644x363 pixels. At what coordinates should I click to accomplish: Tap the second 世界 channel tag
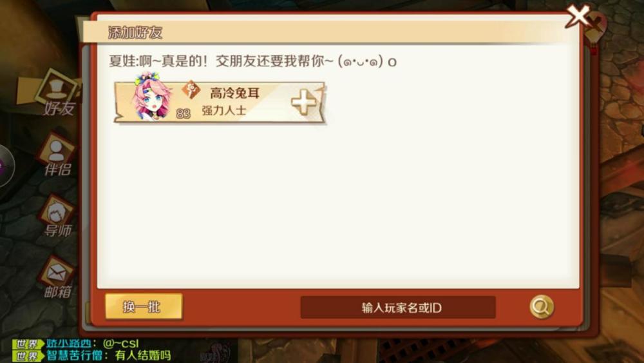point(28,356)
